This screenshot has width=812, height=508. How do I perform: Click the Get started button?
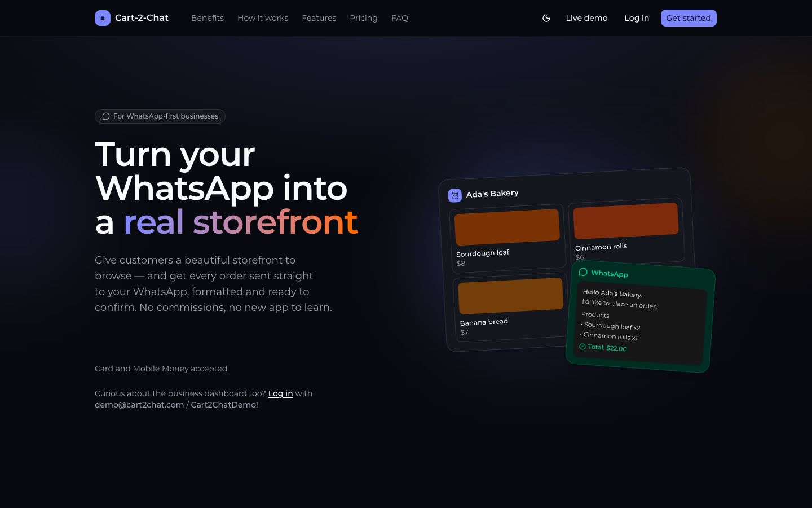(689, 18)
